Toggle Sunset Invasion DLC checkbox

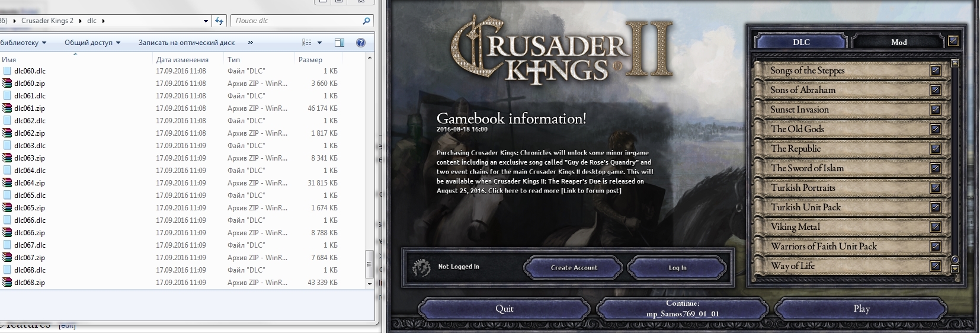[x=936, y=110]
